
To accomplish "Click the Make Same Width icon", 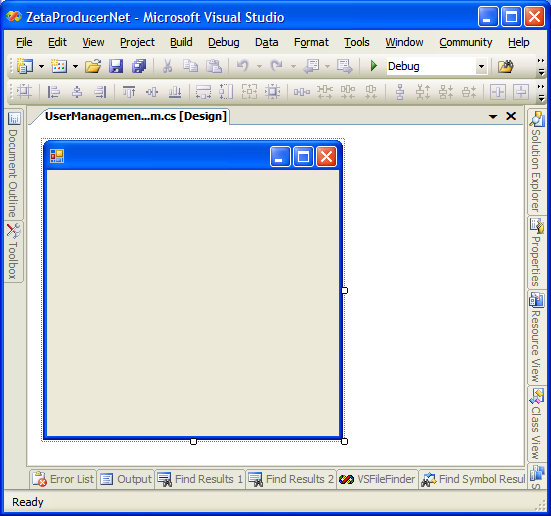I will pyautogui.click(x=203, y=92).
